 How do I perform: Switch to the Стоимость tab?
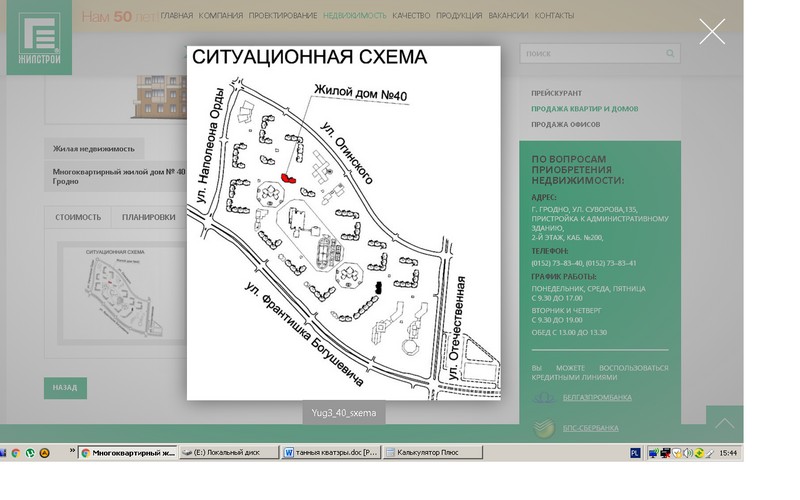click(x=78, y=217)
